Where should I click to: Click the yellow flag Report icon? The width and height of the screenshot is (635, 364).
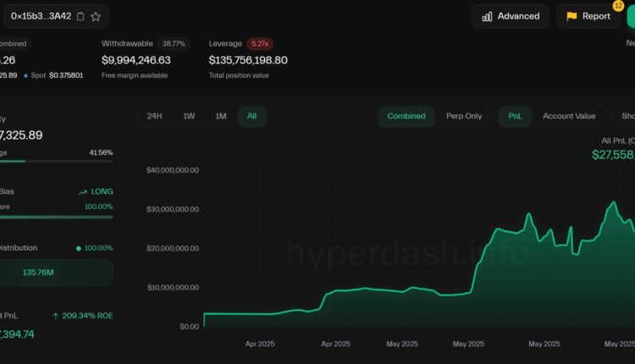tap(571, 16)
